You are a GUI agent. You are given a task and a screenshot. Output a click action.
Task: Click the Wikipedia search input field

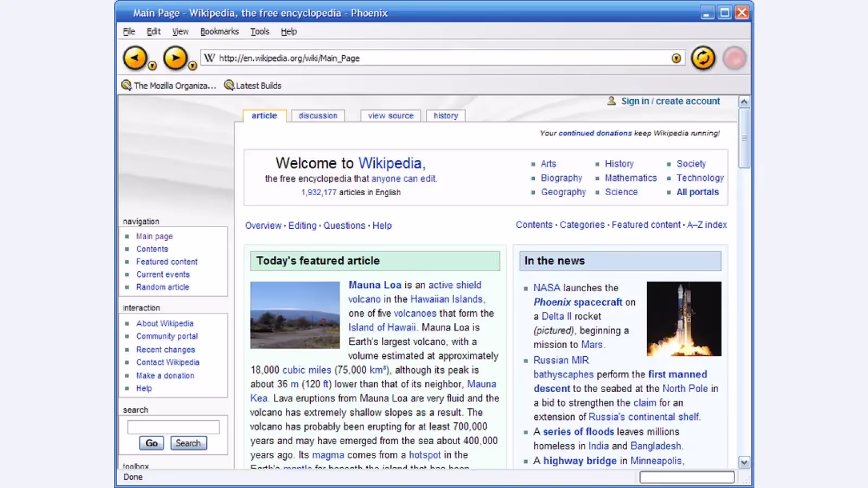point(173,427)
